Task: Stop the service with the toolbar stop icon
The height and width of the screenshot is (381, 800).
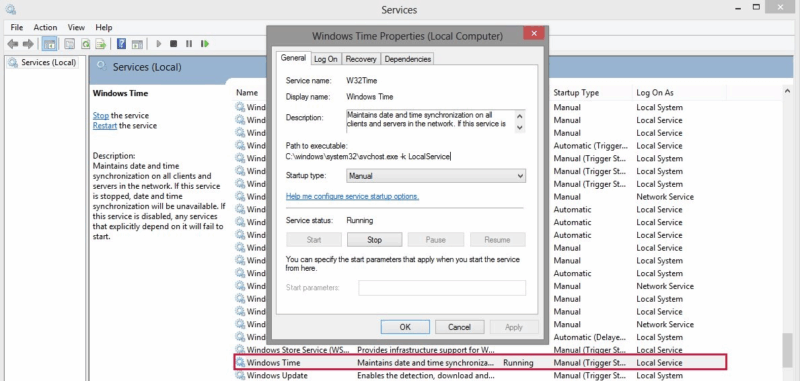Action: [x=173, y=44]
